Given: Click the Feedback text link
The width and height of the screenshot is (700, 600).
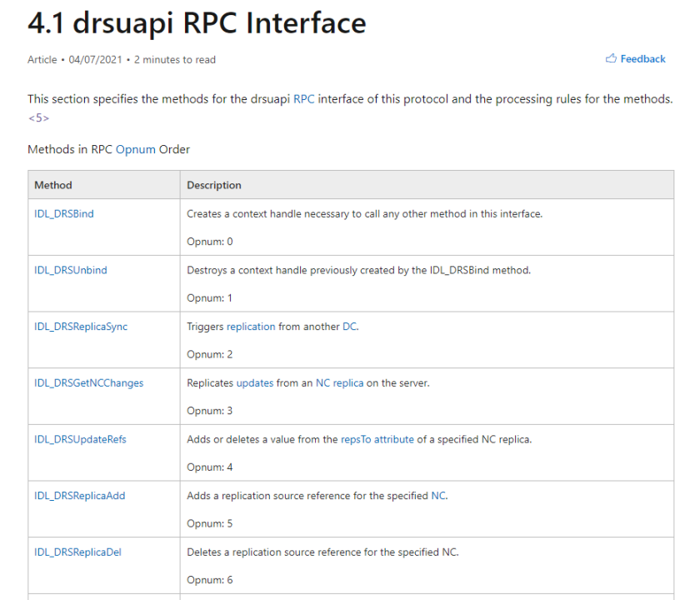Looking at the screenshot, I should tap(642, 59).
